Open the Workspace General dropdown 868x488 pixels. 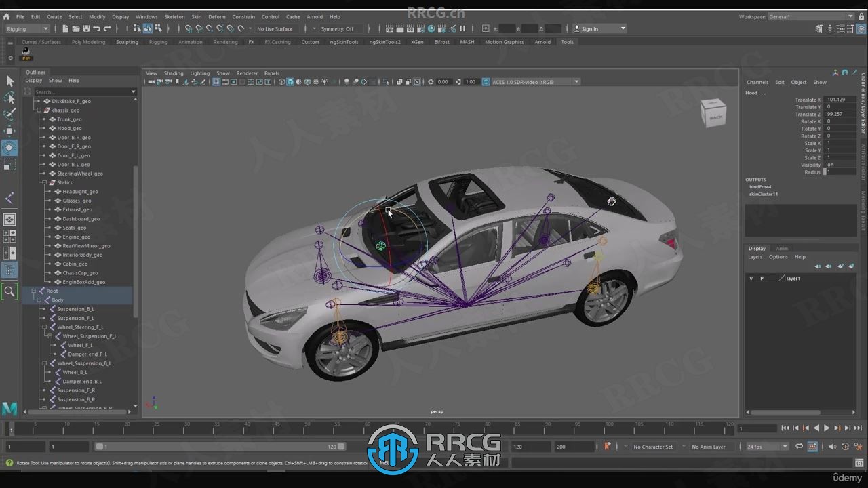point(811,16)
